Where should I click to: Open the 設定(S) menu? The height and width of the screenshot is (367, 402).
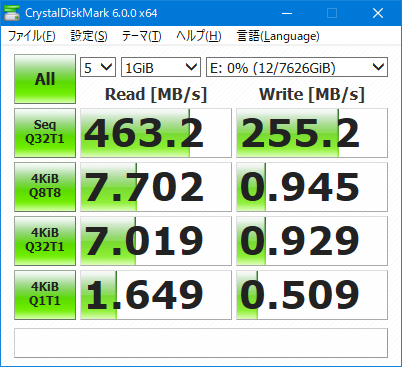89,36
